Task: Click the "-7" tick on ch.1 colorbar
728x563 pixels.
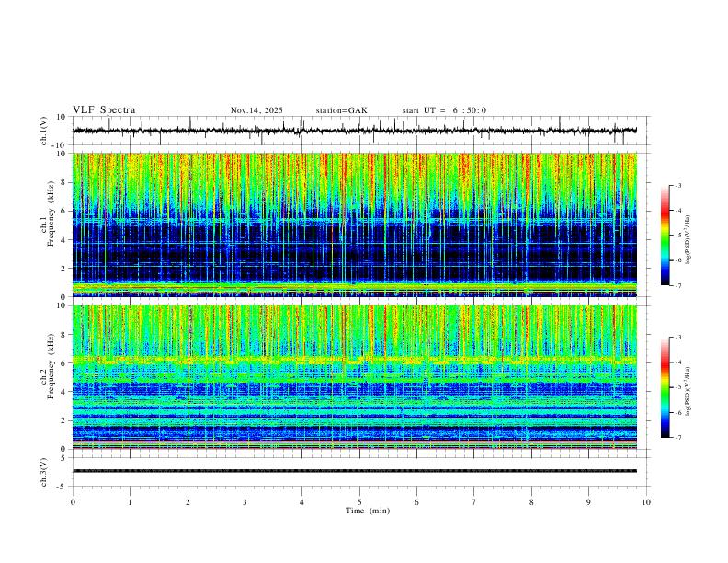Action: point(678,286)
